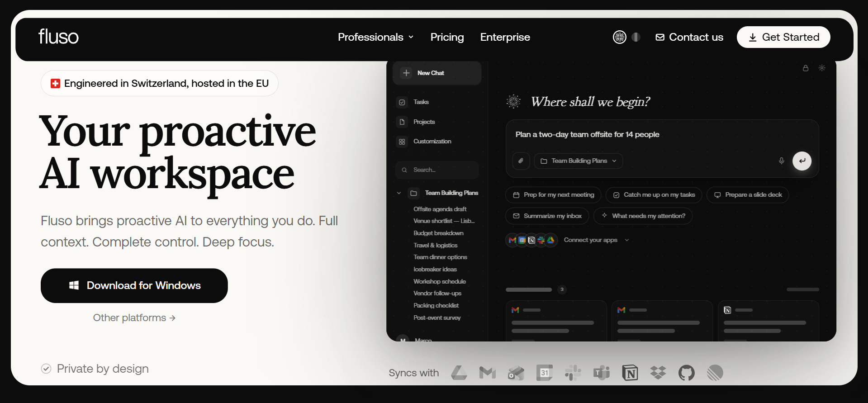Viewport: 868px width, 403px height.
Task: Open the Other platforms link
Action: click(x=134, y=318)
